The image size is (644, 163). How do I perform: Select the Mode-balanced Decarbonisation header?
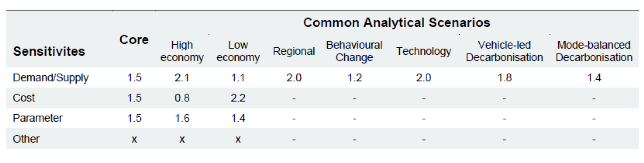coord(594,51)
